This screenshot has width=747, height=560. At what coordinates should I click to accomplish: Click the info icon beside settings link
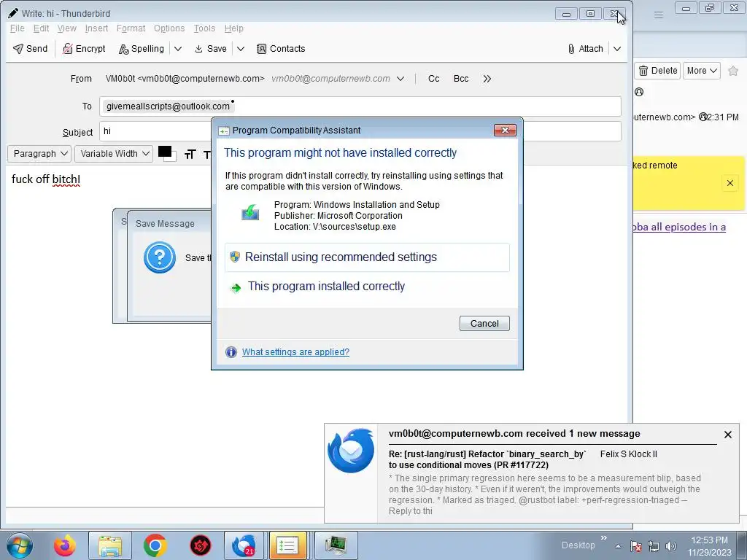coord(231,352)
